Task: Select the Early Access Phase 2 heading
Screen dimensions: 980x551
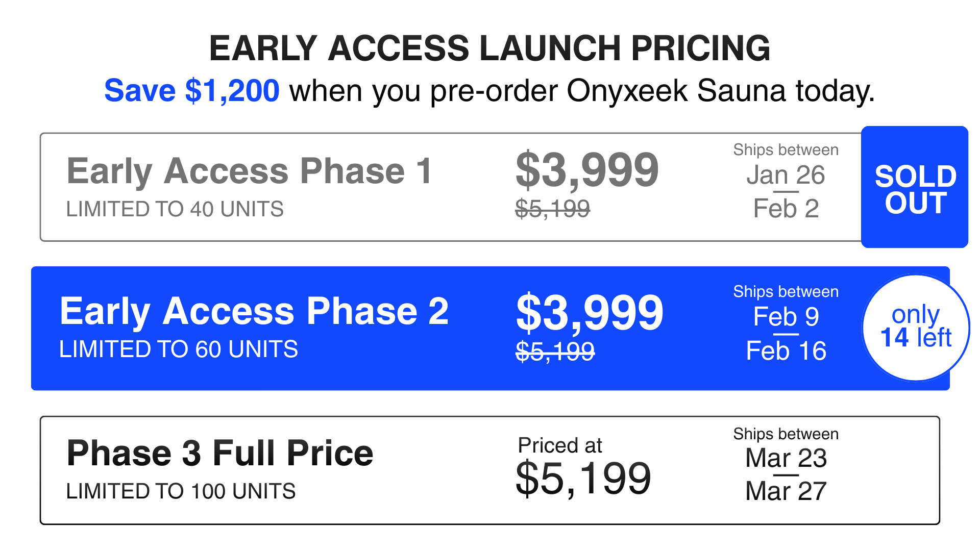Action: pos(254,311)
